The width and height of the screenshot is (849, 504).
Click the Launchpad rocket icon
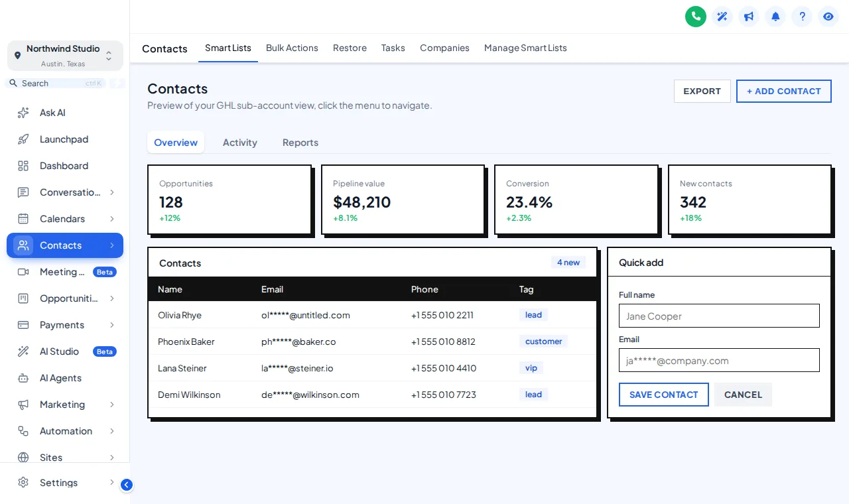coord(23,139)
